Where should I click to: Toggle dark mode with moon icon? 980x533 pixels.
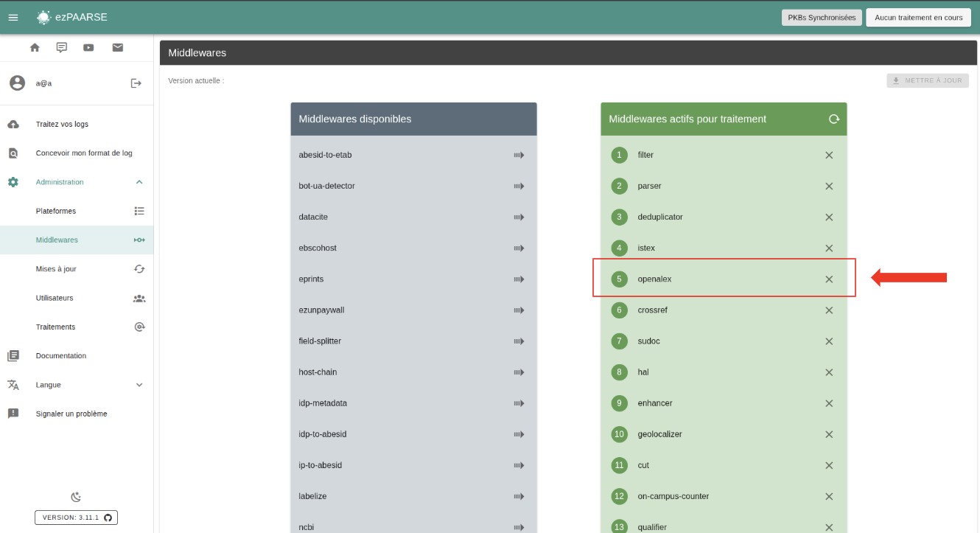pos(76,497)
